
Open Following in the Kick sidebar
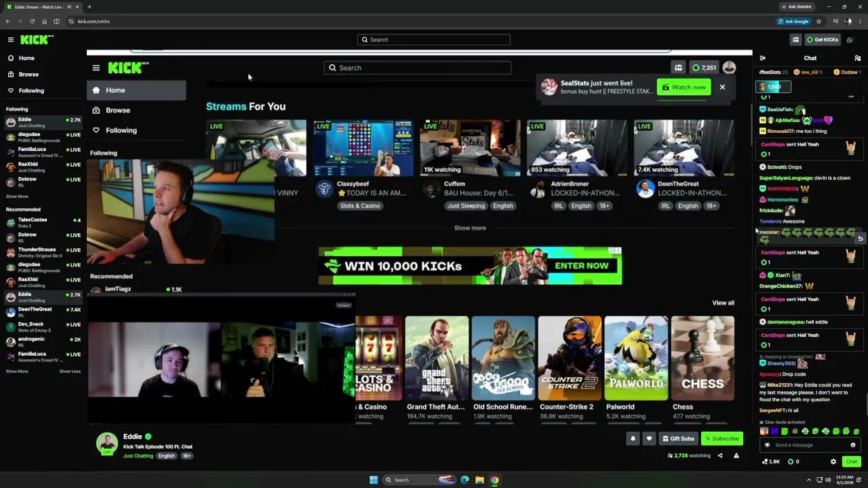tap(42, 91)
